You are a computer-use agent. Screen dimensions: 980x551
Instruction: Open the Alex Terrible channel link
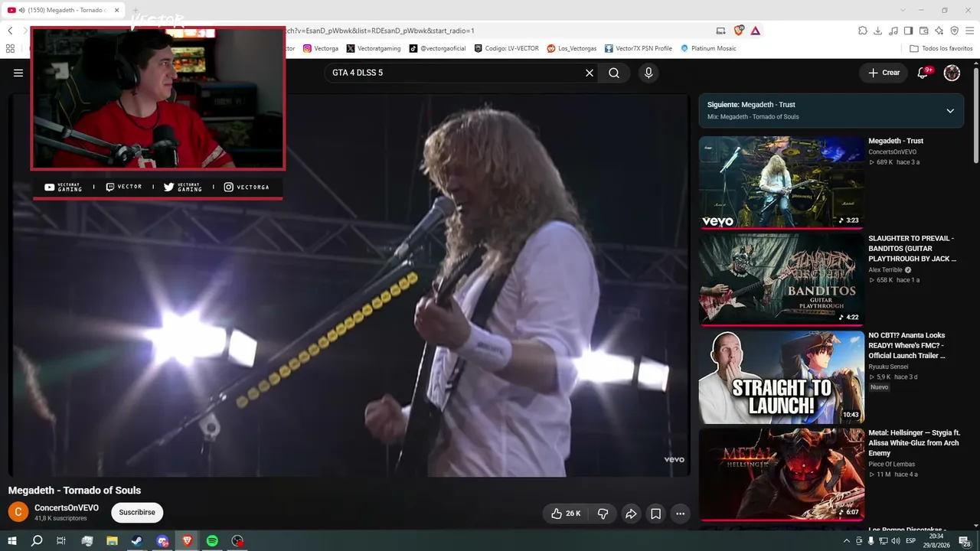pos(886,270)
